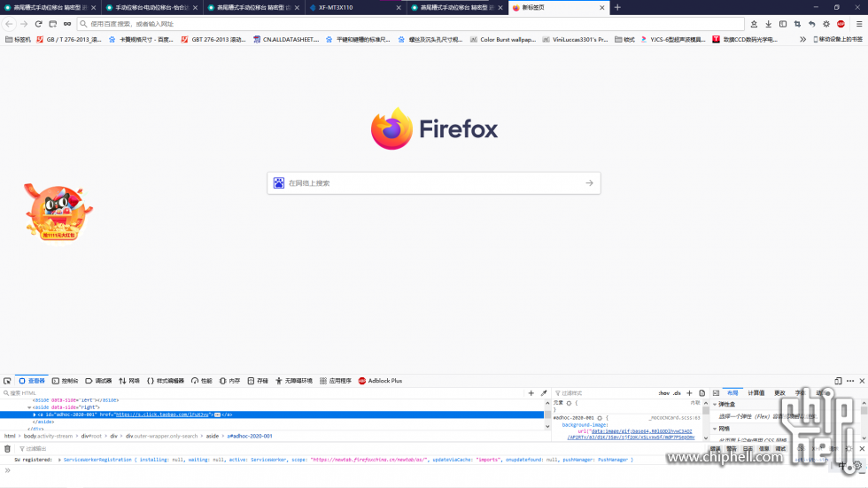Open the 无障碍环境 Accessibility tab
This screenshot has width=868, height=488.
294,381
